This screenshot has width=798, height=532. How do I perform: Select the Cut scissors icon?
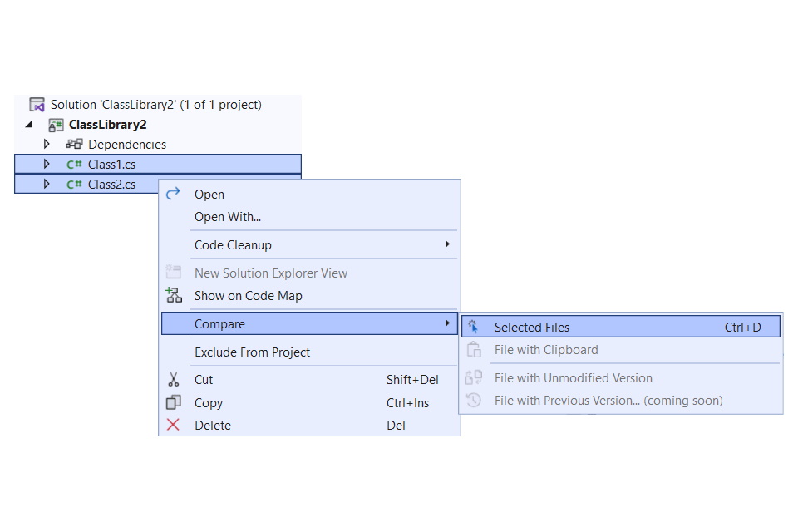(x=173, y=379)
